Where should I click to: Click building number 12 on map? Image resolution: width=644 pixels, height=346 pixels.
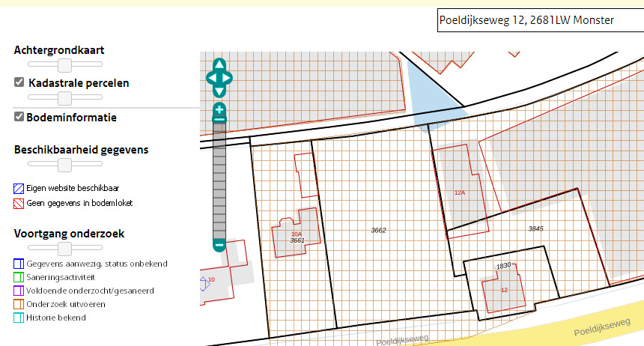[504, 290]
